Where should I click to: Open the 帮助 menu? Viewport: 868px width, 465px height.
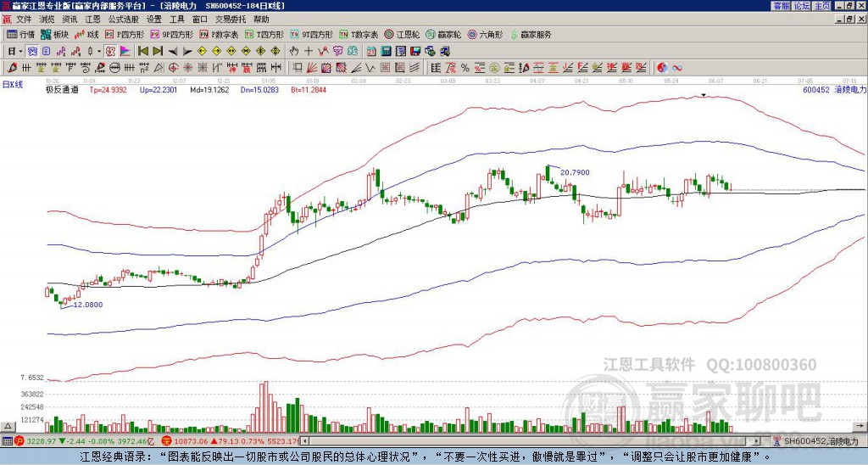(261, 20)
